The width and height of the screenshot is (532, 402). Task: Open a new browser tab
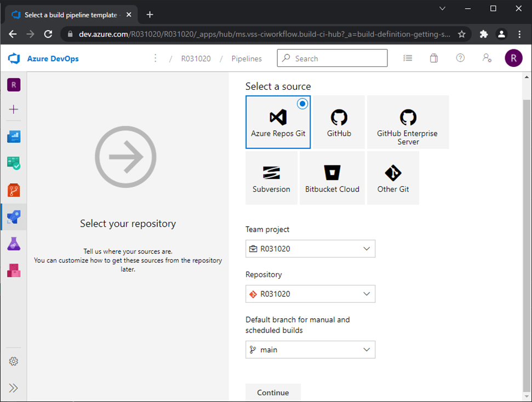pos(150,15)
